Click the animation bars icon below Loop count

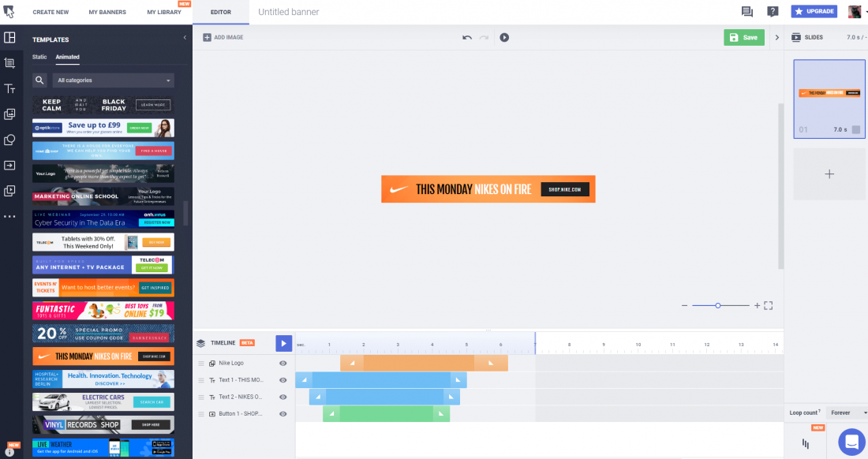click(x=806, y=443)
